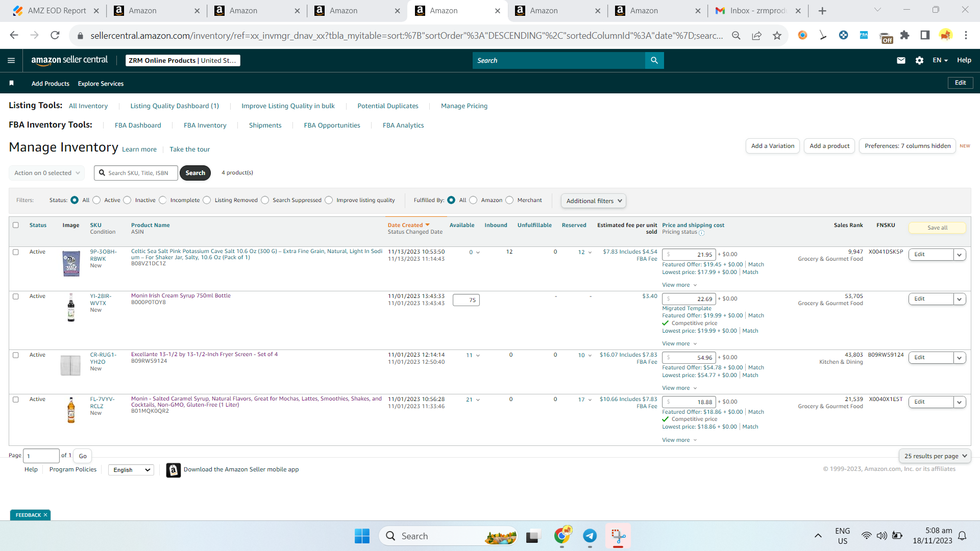The image size is (980, 551).
Task: Open Preferences: 7 columns hidden
Action: coord(907,146)
